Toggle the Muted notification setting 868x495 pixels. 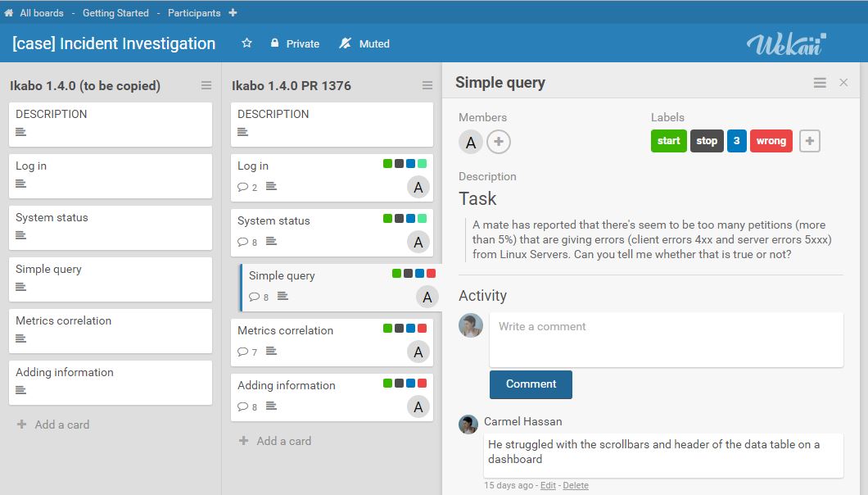pyautogui.click(x=364, y=43)
